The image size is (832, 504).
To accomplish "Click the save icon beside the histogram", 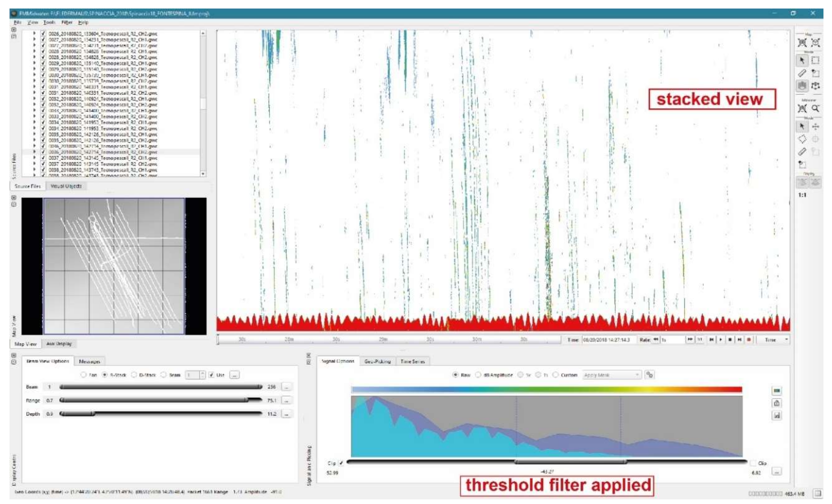I will 777,415.
